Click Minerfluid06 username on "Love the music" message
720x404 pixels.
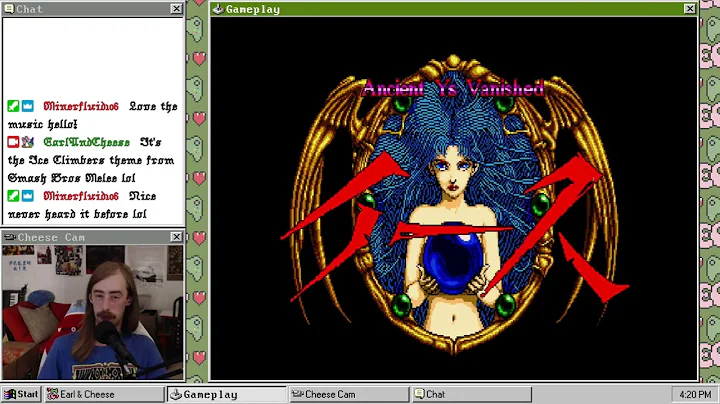(81, 107)
